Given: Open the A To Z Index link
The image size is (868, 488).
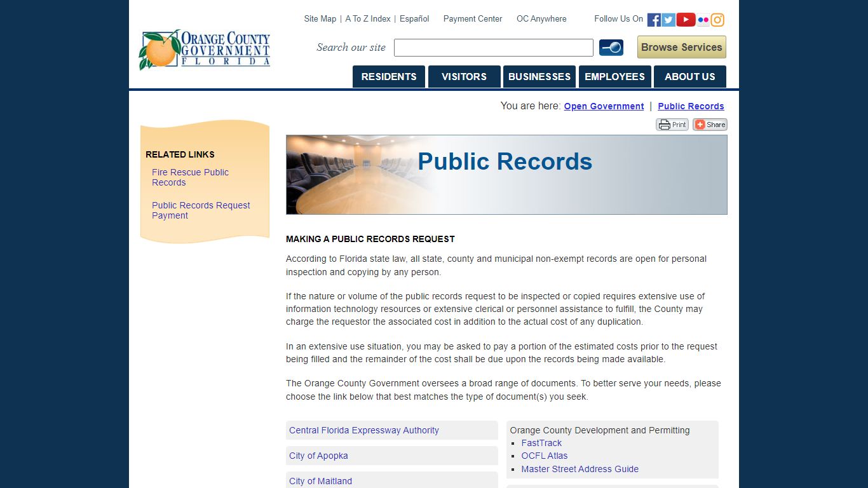Looking at the screenshot, I should (368, 19).
